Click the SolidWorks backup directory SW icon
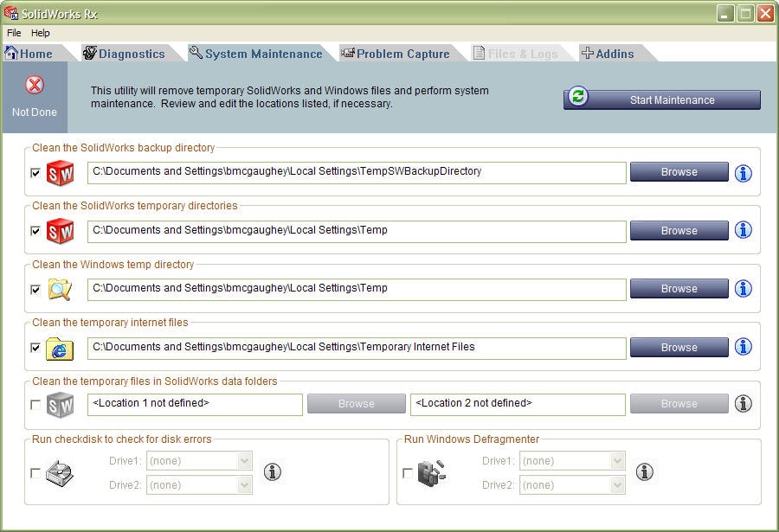Screen dimensions: 779x532 (x=60, y=173)
